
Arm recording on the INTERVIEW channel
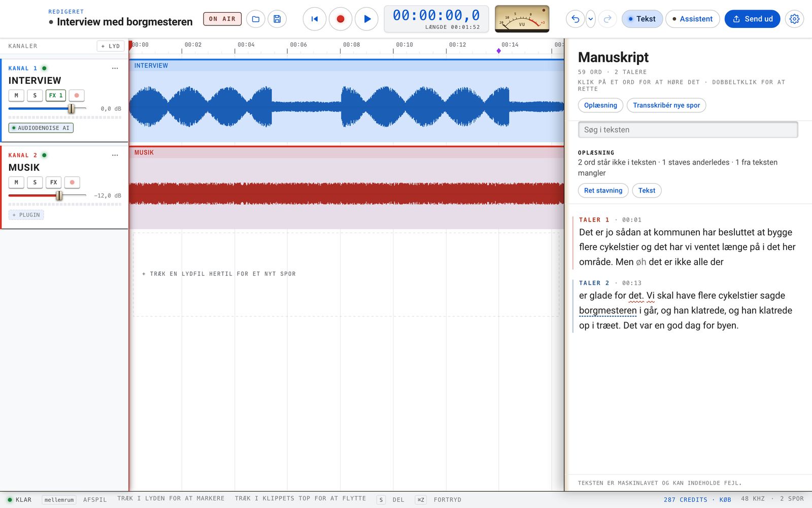click(x=77, y=96)
